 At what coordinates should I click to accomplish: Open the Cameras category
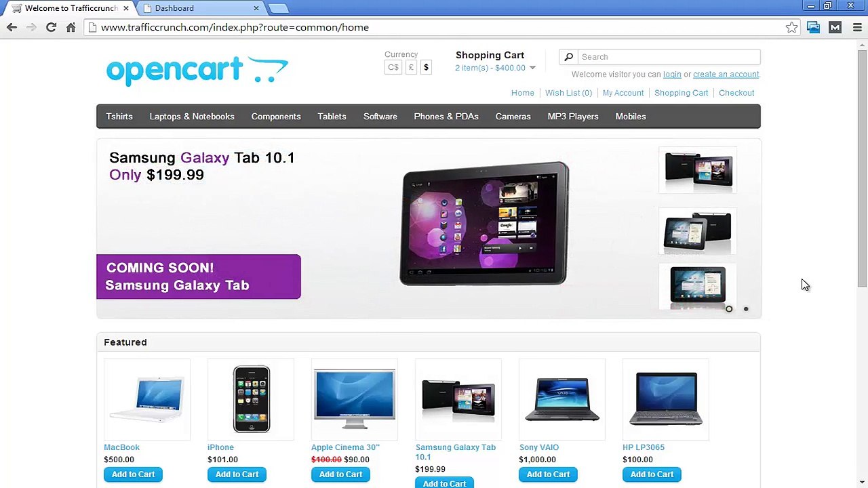tap(513, 117)
